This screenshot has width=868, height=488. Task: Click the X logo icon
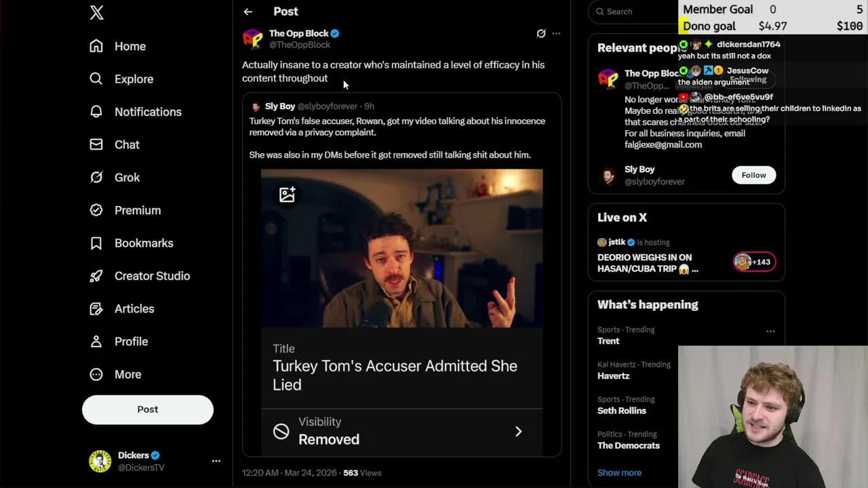pyautogui.click(x=97, y=12)
